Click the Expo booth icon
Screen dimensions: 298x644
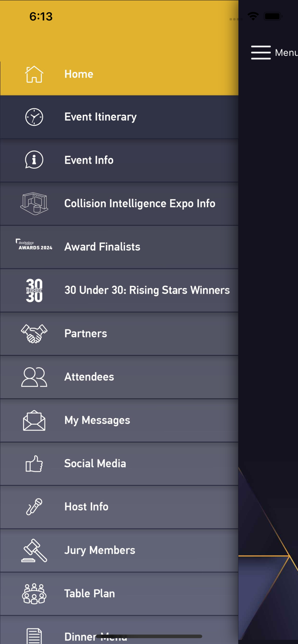point(34,204)
